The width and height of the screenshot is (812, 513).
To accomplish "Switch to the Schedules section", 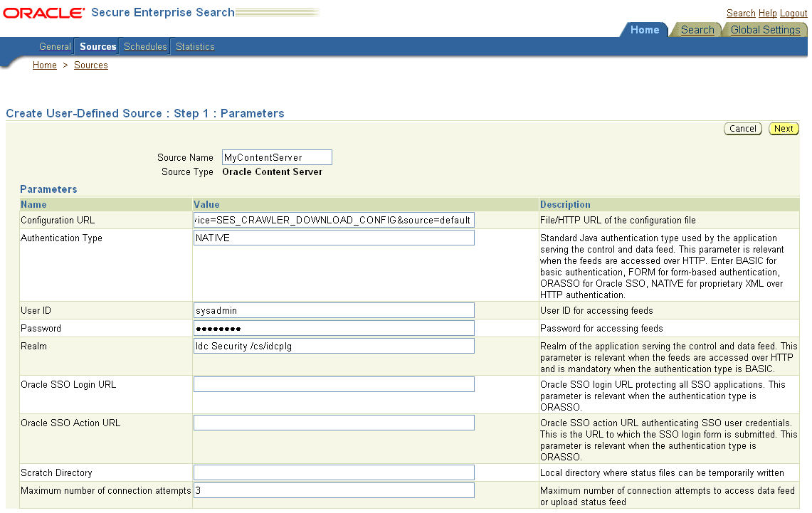I will 145,46.
